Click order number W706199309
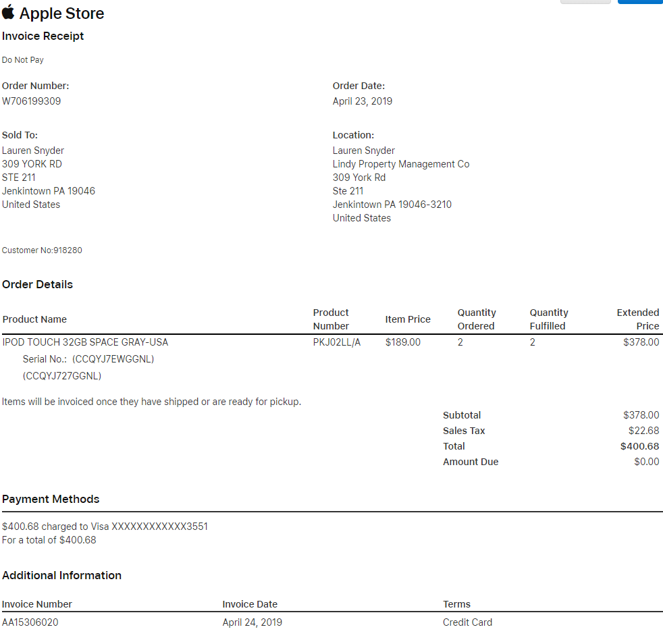This screenshot has height=644, width=663. [32, 101]
